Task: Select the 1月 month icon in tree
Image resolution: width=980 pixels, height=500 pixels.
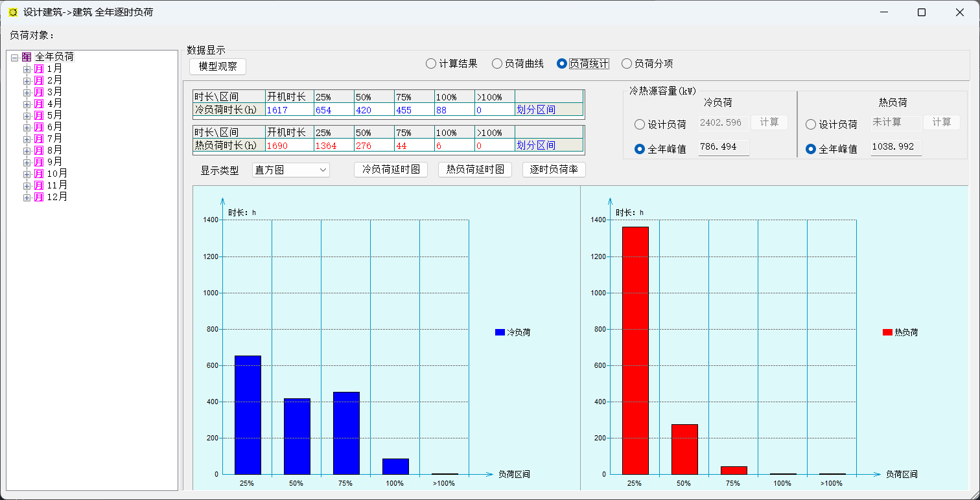Action: click(39, 69)
